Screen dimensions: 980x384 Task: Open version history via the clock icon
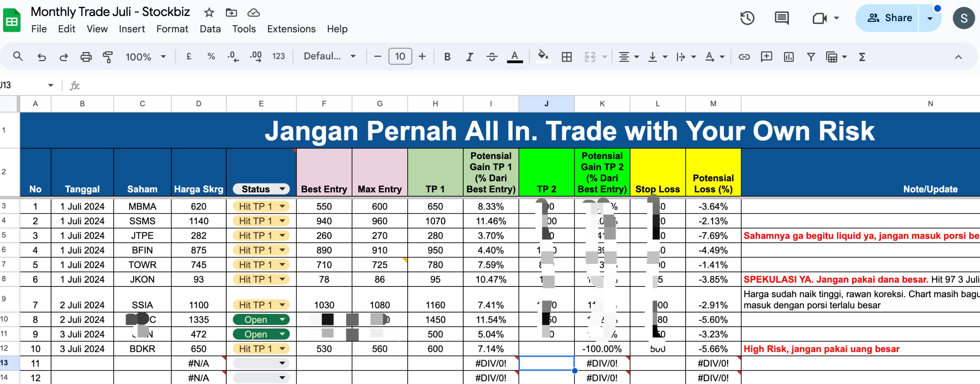pyautogui.click(x=747, y=18)
